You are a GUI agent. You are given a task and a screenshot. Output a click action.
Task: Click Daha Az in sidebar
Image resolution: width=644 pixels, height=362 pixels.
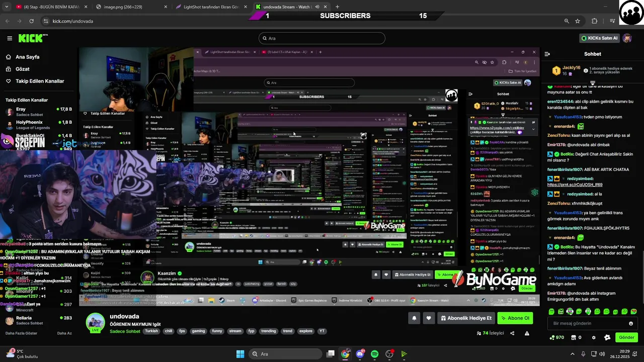64,333
